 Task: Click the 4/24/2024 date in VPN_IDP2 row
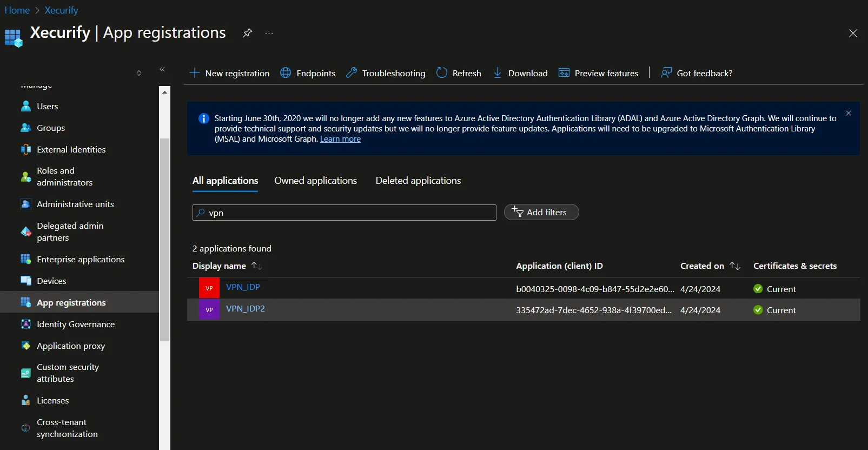700,310
